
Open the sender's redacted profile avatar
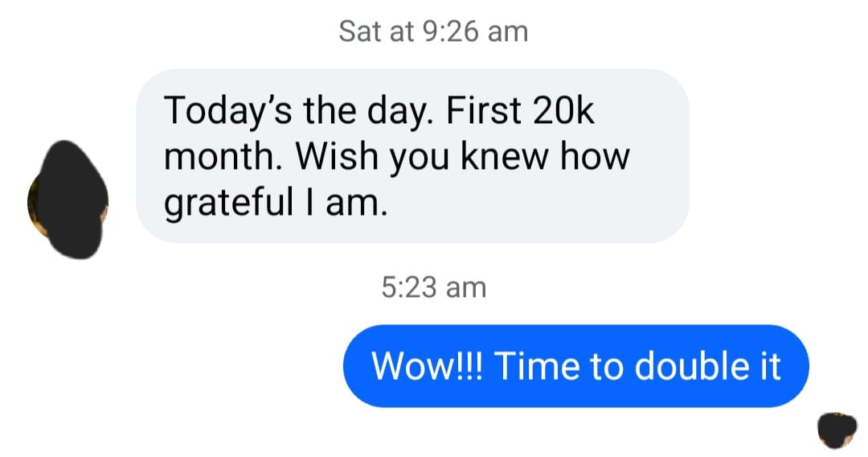(68, 200)
